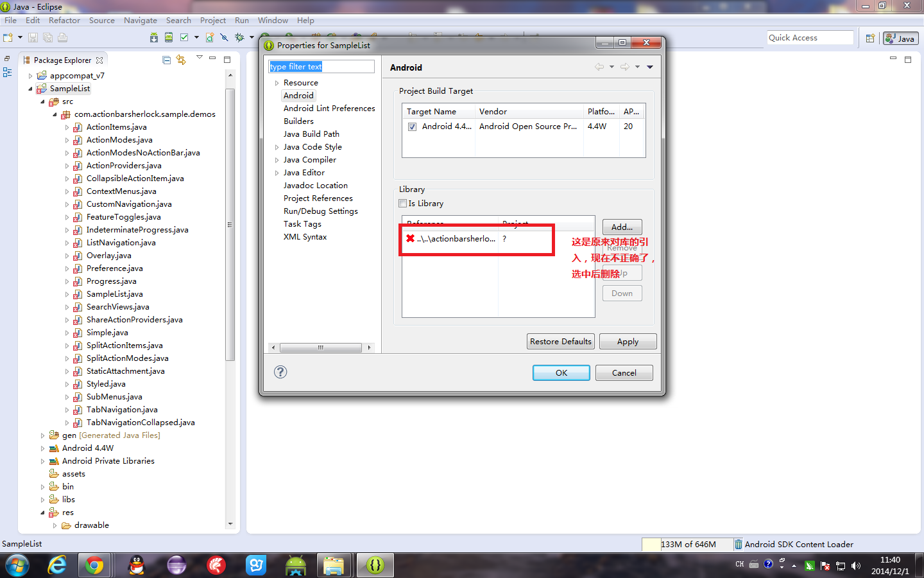924x578 pixels.
Task: Select the Java perspective button
Action: tap(900, 39)
